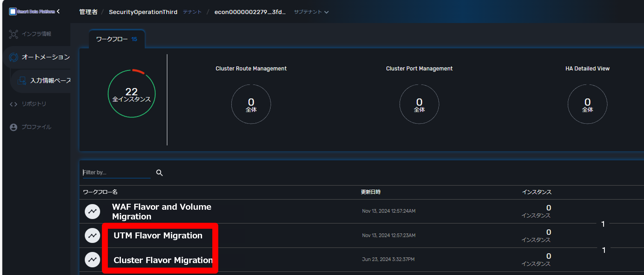Expand the サブテナント dropdown
644x275 pixels.
[x=311, y=12]
